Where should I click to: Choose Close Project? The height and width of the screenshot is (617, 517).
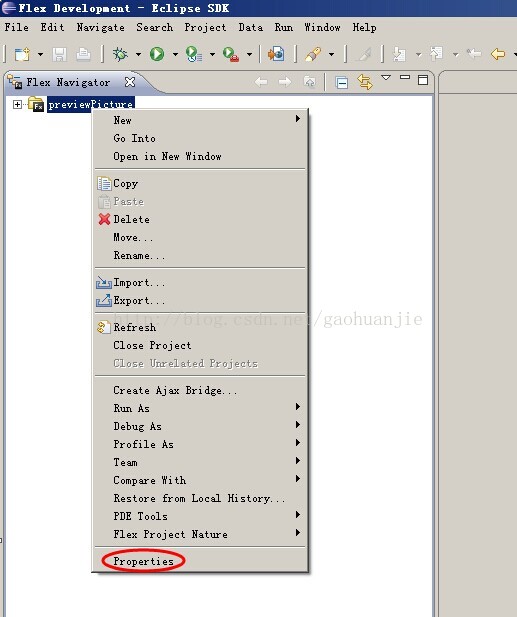200,345
